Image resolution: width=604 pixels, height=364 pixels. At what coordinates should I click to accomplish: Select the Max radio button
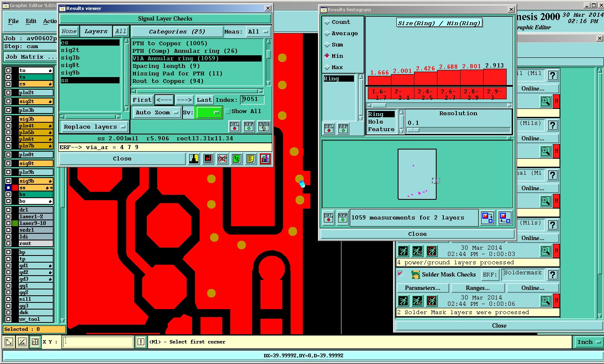point(327,67)
